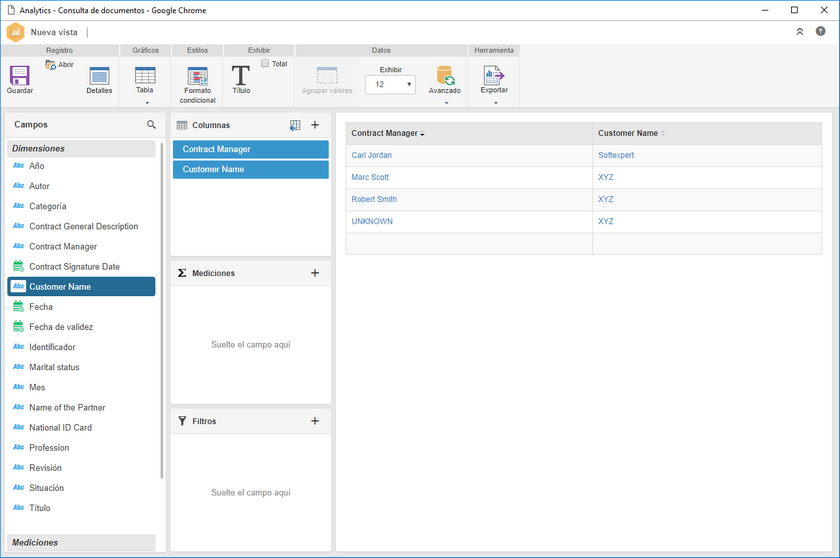The height and width of the screenshot is (558, 840).
Task: Expand the Mediciones section in Campos
Action: (81, 542)
